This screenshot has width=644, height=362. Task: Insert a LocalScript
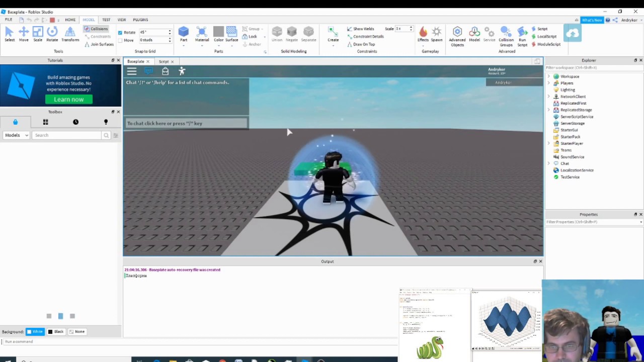pyautogui.click(x=544, y=36)
